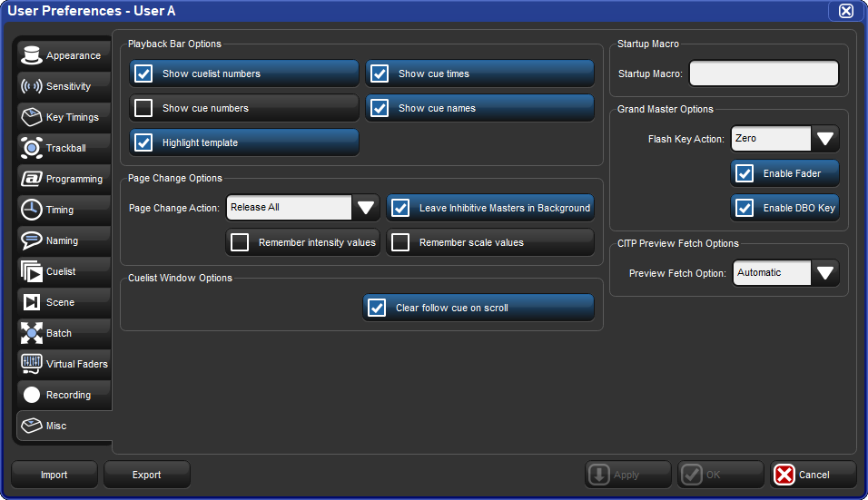Select the Key Timings tab
Screen dimensions: 868x500
coord(64,117)
